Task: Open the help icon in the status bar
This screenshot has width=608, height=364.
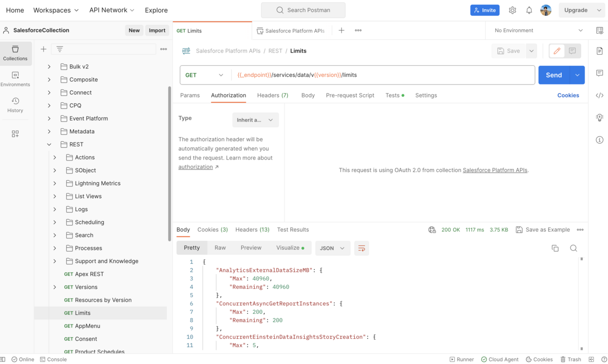Action: tap(603, 359)
